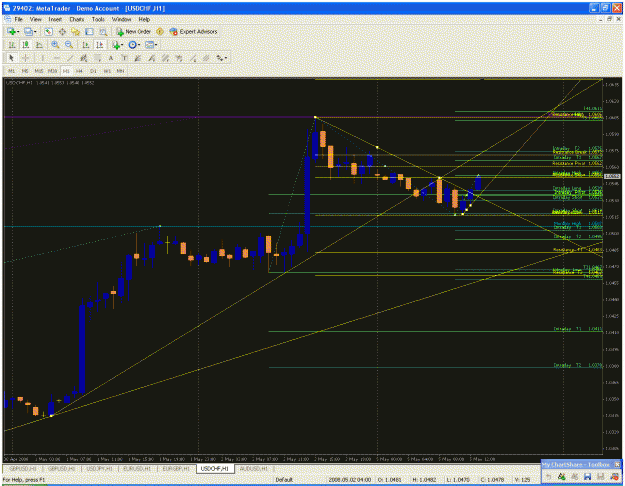Zoom out on the chart
The width and height of the screenshot is (625, 486).
(x=69, y=45)
